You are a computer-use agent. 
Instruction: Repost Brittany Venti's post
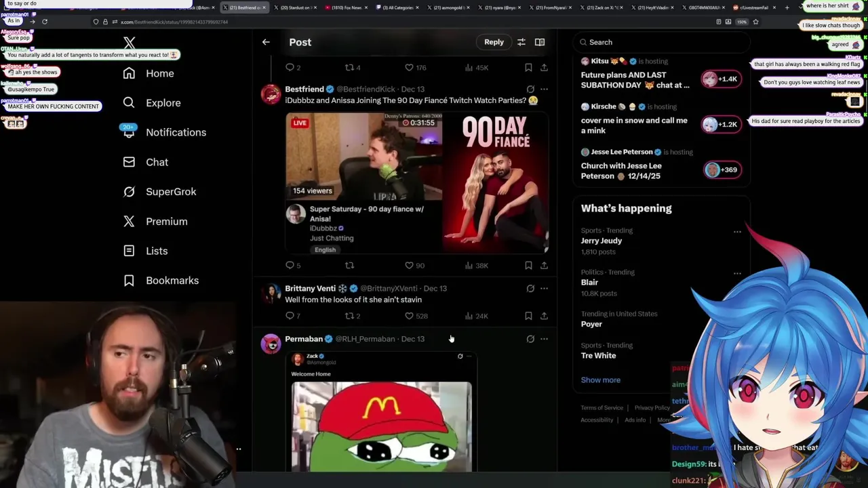(x=353, y=316)
